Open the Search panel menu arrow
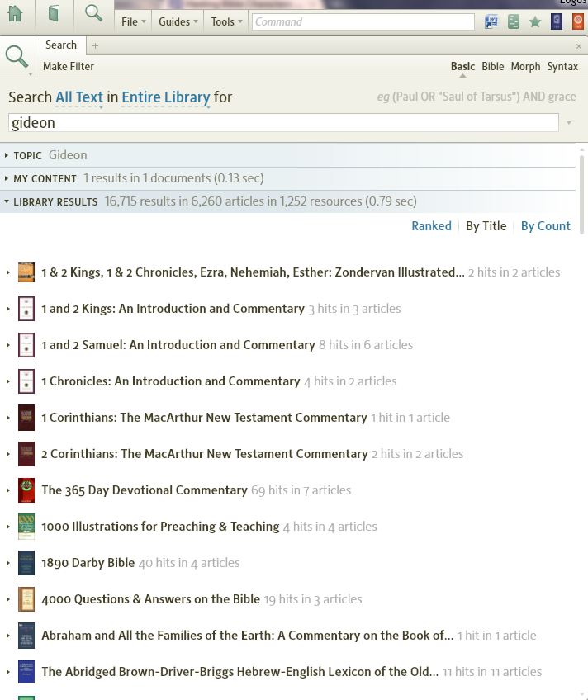 tap(31, 74)
